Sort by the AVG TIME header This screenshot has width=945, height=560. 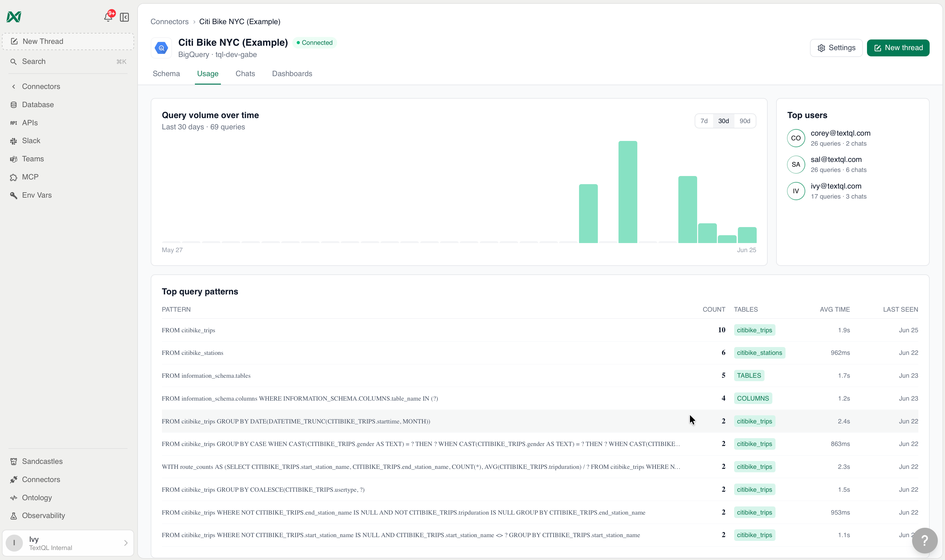tap(834, 309)
